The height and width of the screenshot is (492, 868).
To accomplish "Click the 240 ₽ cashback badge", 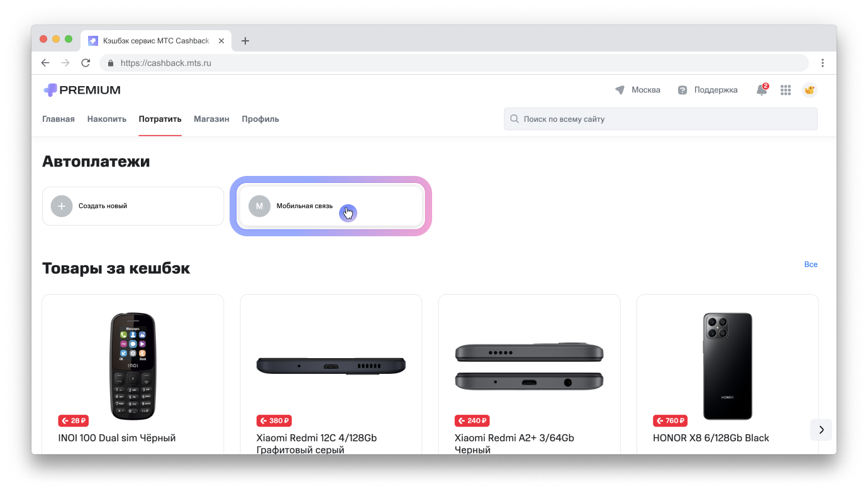I will click(x=472, y=421).
